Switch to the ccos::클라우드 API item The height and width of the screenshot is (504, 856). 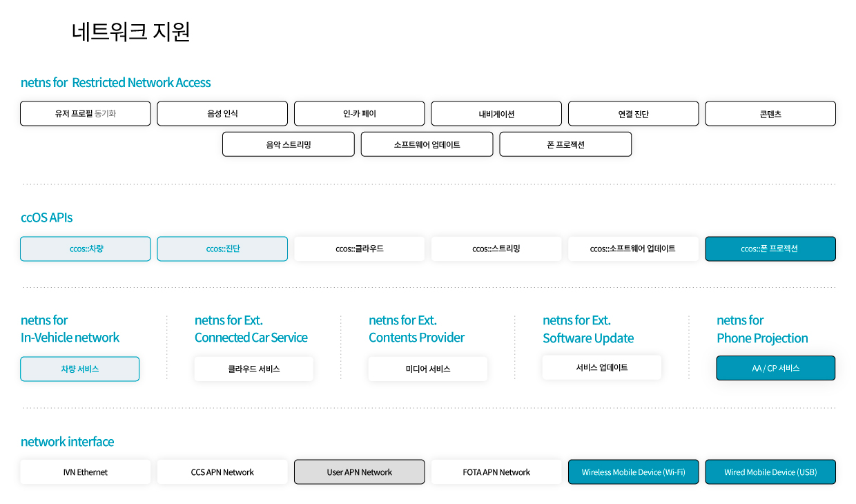(359, 249)
